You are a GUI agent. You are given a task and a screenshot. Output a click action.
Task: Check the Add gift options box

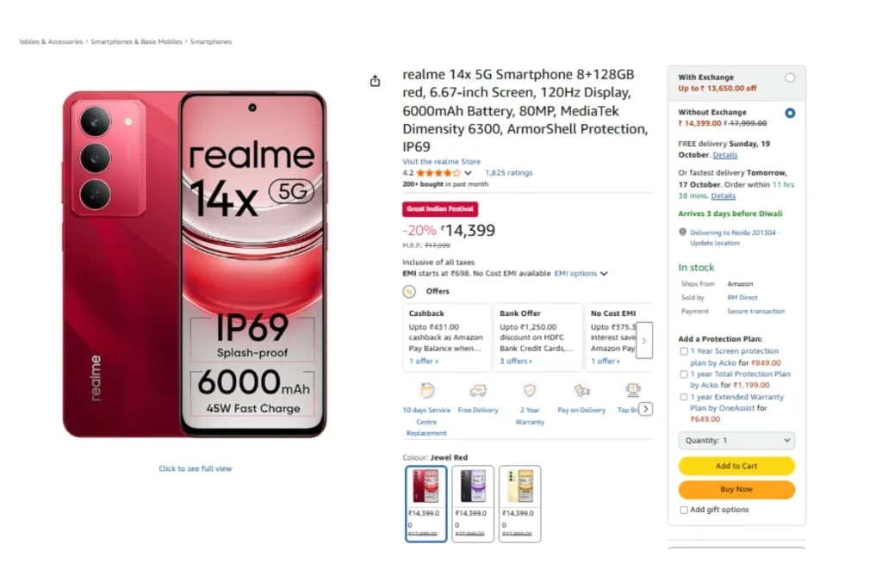pyautogui.click(x=684, y=510)
